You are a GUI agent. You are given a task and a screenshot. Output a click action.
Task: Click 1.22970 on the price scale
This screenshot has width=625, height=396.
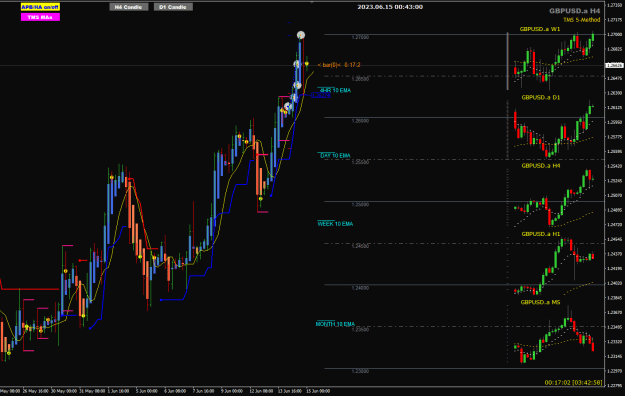tap(615, 371)
